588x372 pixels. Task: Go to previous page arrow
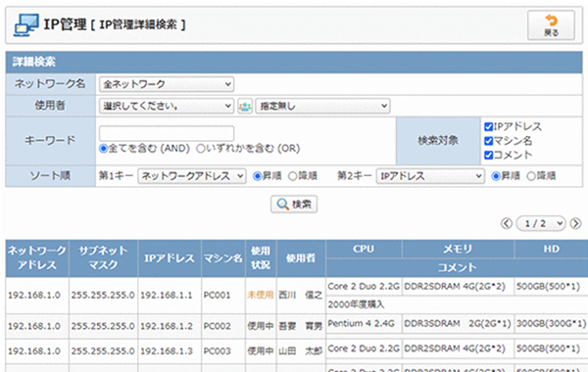[x=507, y=223]
